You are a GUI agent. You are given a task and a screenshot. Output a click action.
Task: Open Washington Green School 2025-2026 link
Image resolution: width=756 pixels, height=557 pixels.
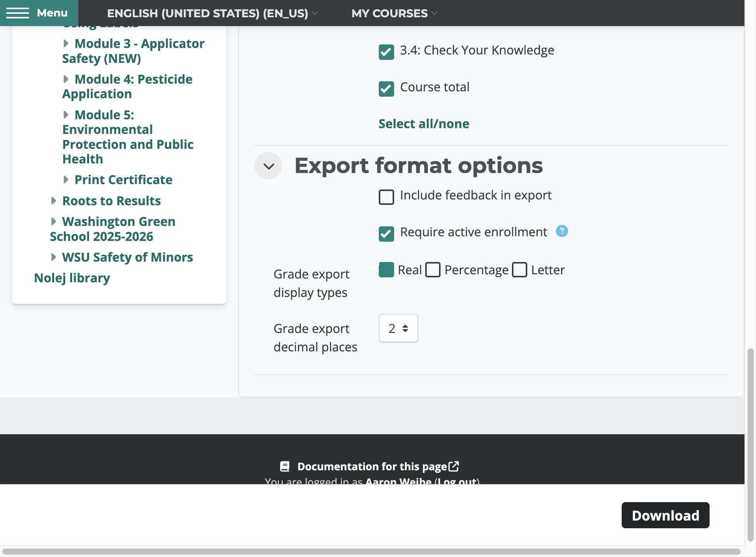pos(113,229)
